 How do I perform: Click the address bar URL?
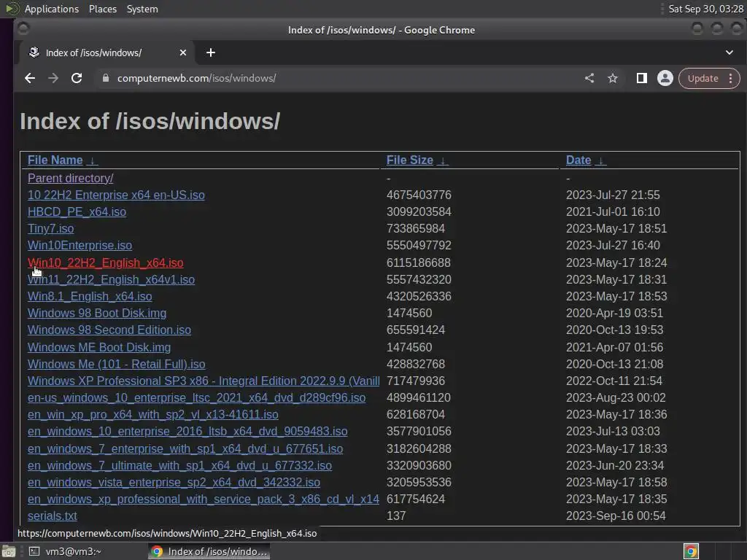pyautogui.click(x=196, y=78)
